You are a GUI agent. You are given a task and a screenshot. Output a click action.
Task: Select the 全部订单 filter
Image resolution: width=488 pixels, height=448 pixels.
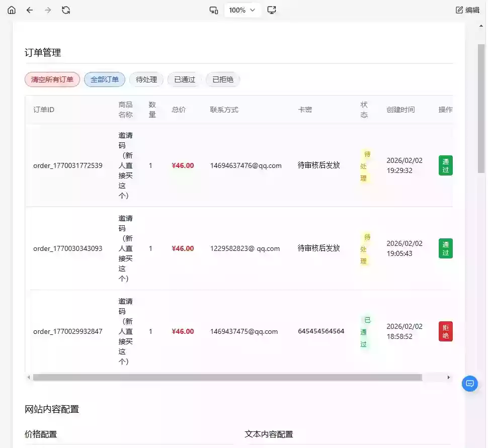pos(104,79)
